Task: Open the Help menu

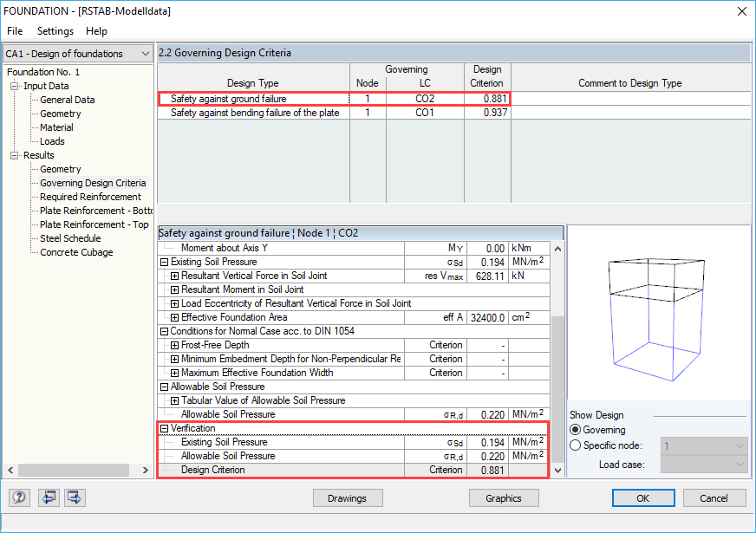Action: point(96,31)
